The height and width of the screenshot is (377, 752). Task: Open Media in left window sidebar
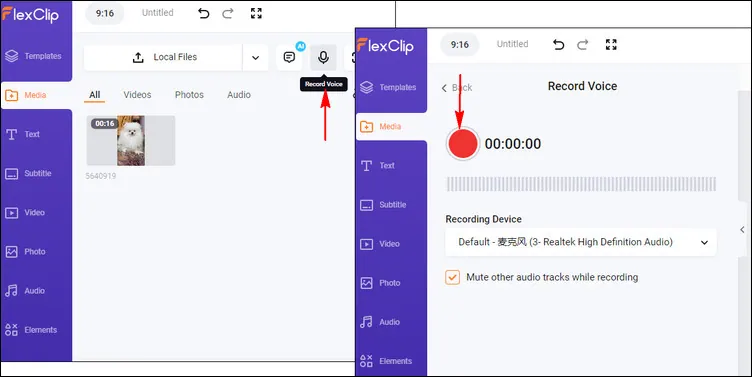(36, 95)
